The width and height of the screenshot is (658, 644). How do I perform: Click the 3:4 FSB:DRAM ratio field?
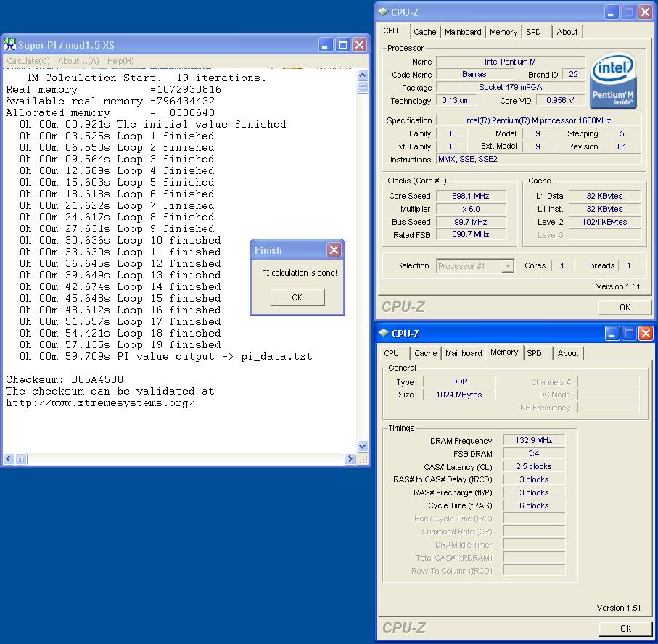click(x=534, y=453)
